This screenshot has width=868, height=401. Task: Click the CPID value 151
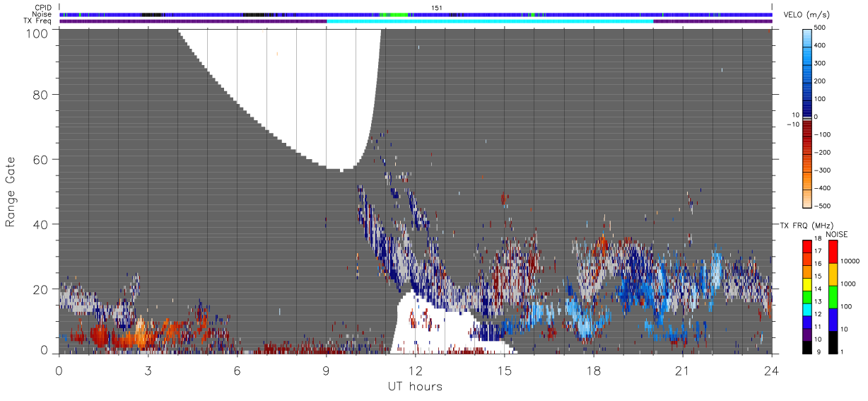point(436,7)
